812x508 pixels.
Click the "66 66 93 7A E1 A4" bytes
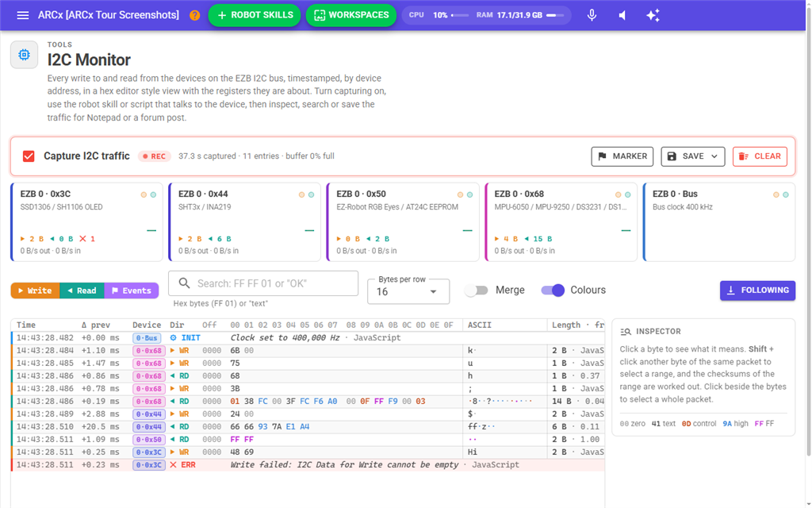tap(270, 426)
